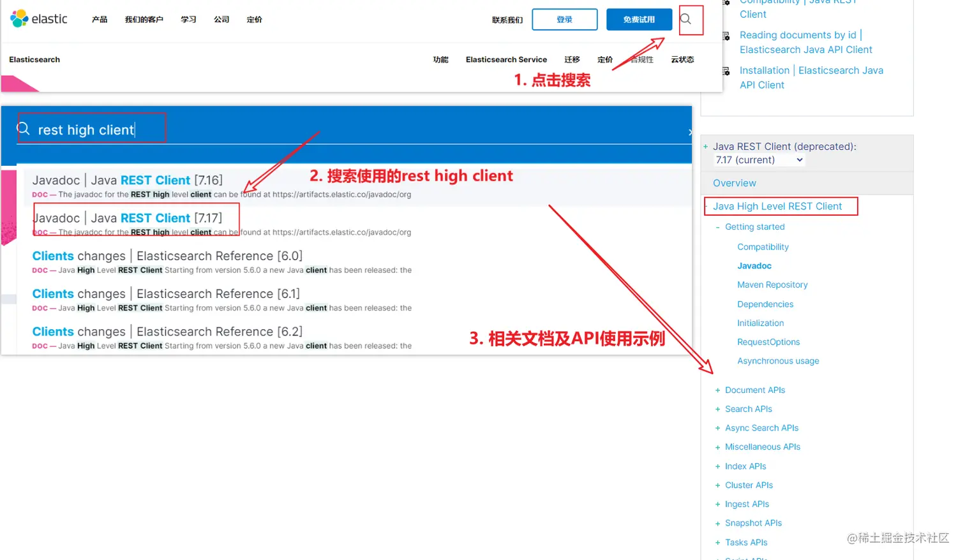This screenshot has width=965, height=560.
Task: Expand the Async Search APIs section
Action: point(718,429)
